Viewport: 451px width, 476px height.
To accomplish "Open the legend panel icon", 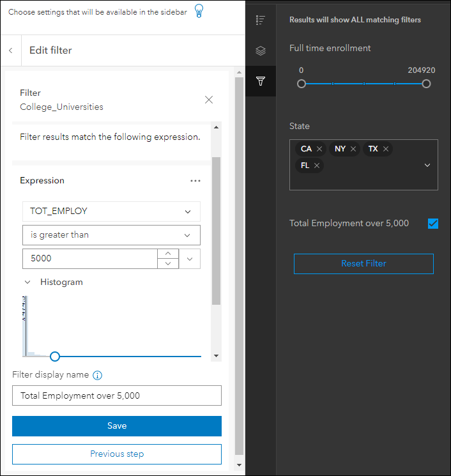I will 261,20.
